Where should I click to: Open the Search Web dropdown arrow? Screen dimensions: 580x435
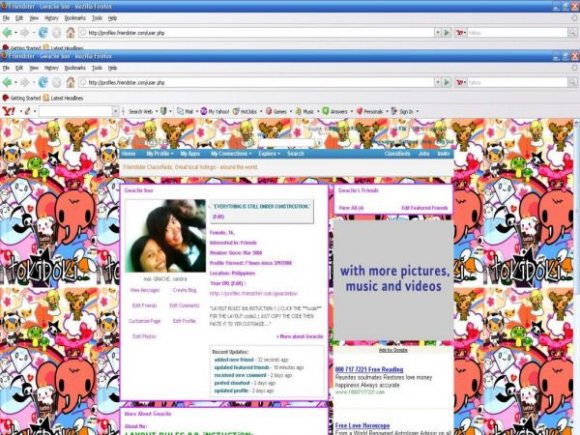(157, 111)
